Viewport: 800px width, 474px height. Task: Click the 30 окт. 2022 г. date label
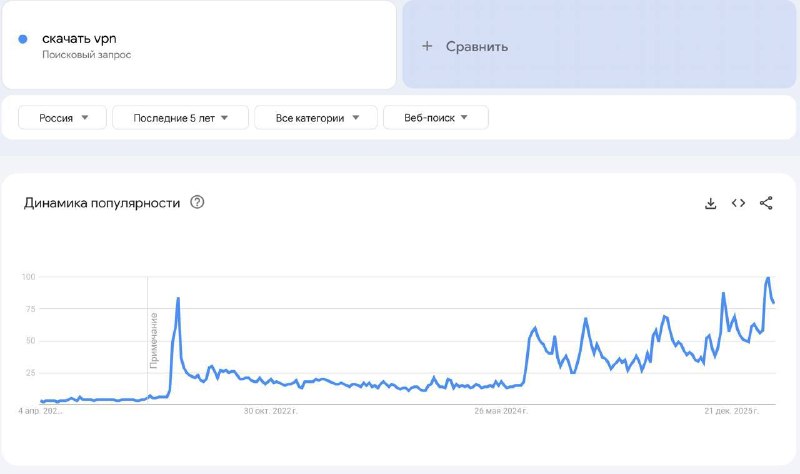(x=271, y=411)
